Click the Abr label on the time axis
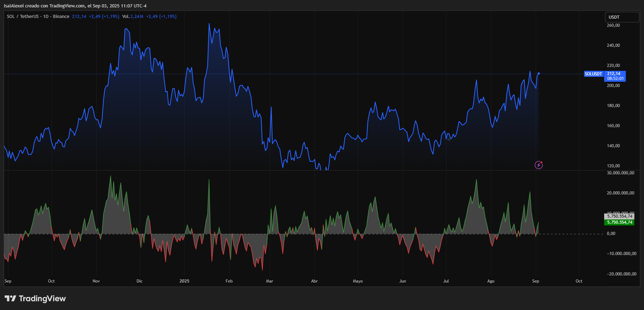 314,281
